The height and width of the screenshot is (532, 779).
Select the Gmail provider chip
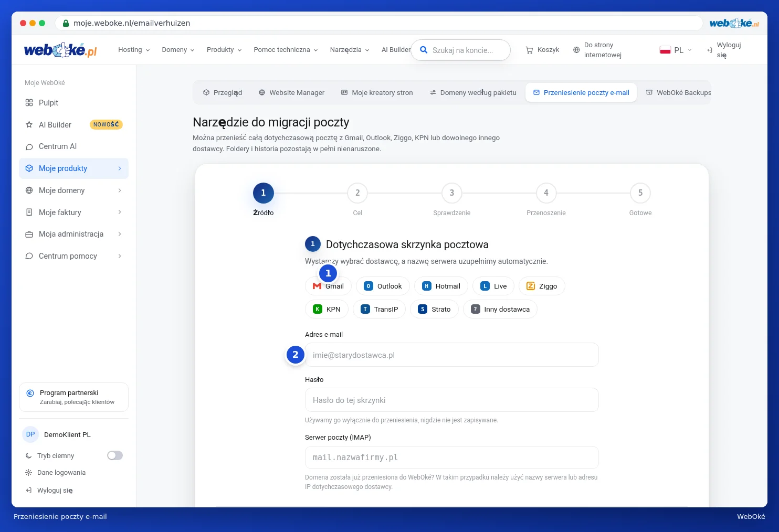[x=328, y=286]
